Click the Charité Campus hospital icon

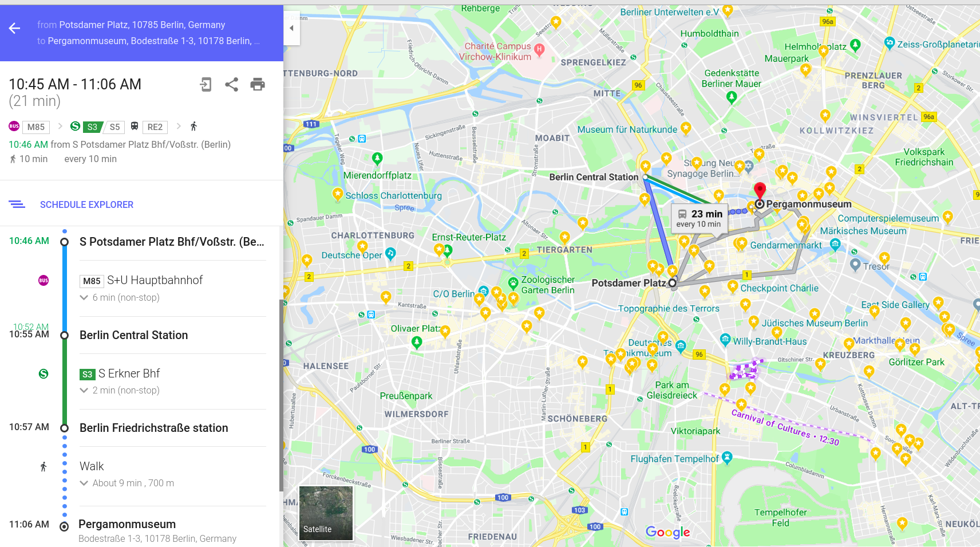pyautogui.click(x=539, y=49)
